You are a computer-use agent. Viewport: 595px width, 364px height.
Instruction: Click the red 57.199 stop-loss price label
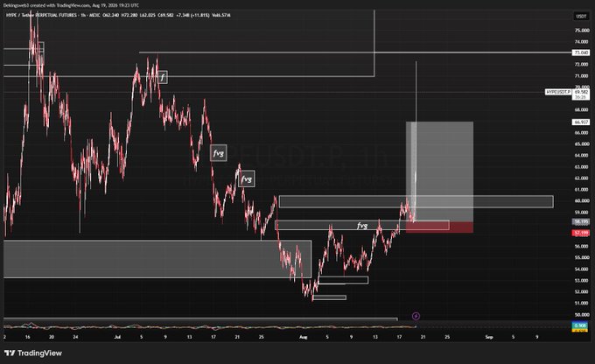point(581,233)
